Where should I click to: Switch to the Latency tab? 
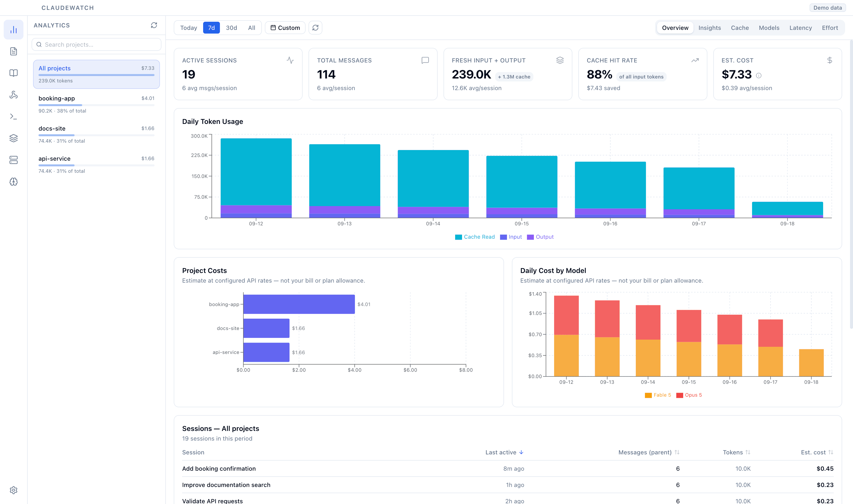coord(800,27)
